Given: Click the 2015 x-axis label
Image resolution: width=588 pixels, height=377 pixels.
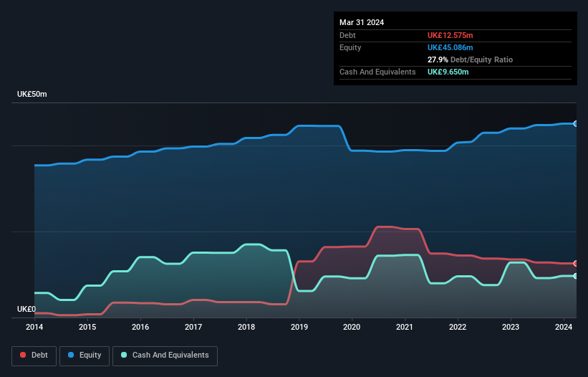Looking at the screenshot, I should coord(87,327).
